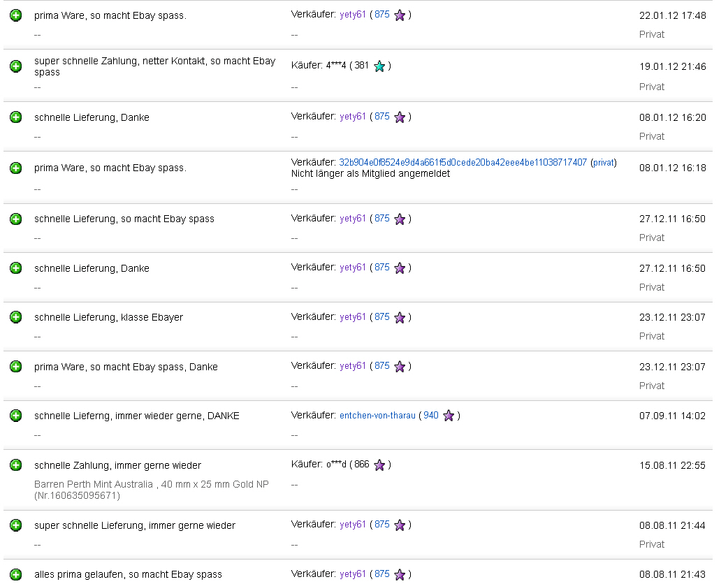Viewport: 728px width, 584px height.
Task: Open score 875 in "alles prima gelaufen" row
Action: [x=382, y=574]
